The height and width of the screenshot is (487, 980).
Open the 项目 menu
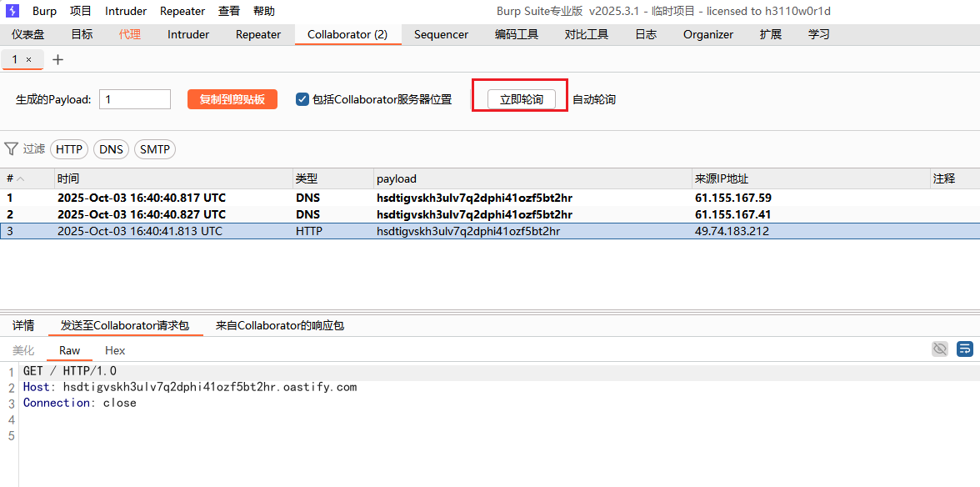[81, 11]
